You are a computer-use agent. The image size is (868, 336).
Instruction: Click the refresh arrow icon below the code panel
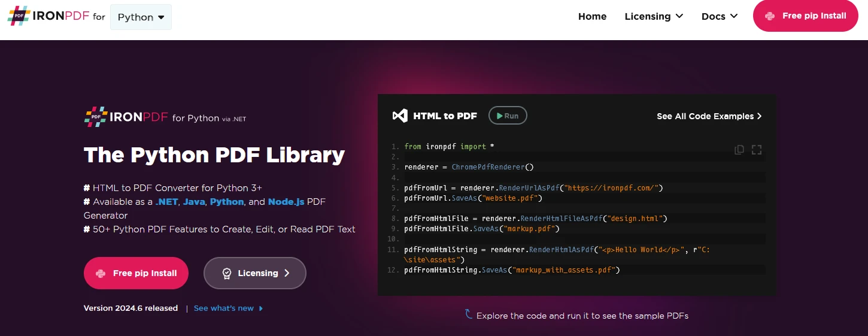[469, 314]
